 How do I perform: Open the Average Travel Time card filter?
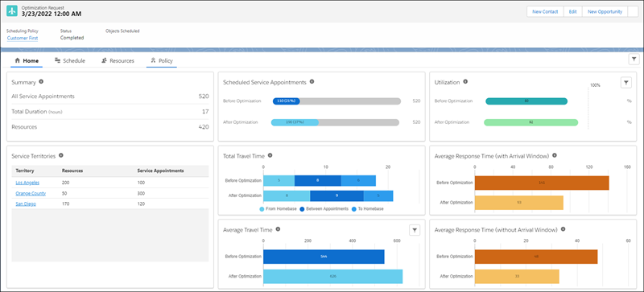coord(415,230)
